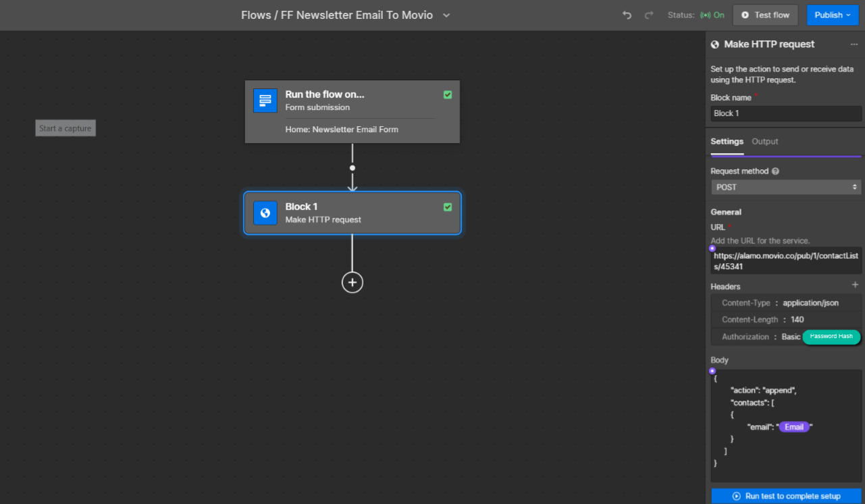
Task: Toggle the flow Status On indicator
Action: click(x=712, y=15)
